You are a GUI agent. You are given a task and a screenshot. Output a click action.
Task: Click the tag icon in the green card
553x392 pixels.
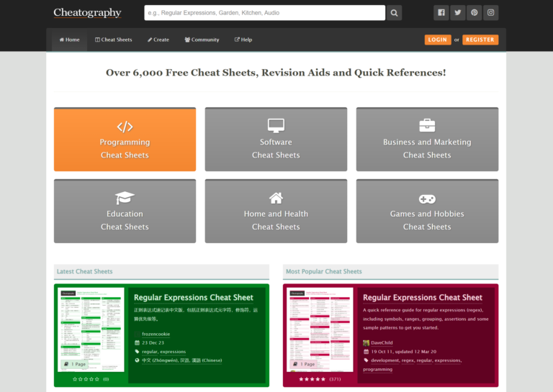click(x=138, y=352)
